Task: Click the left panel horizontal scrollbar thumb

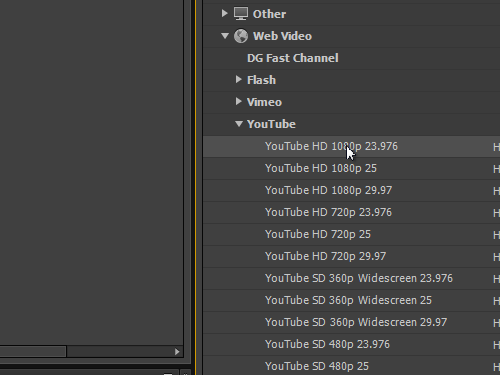Action: click(x=33, y=352)
